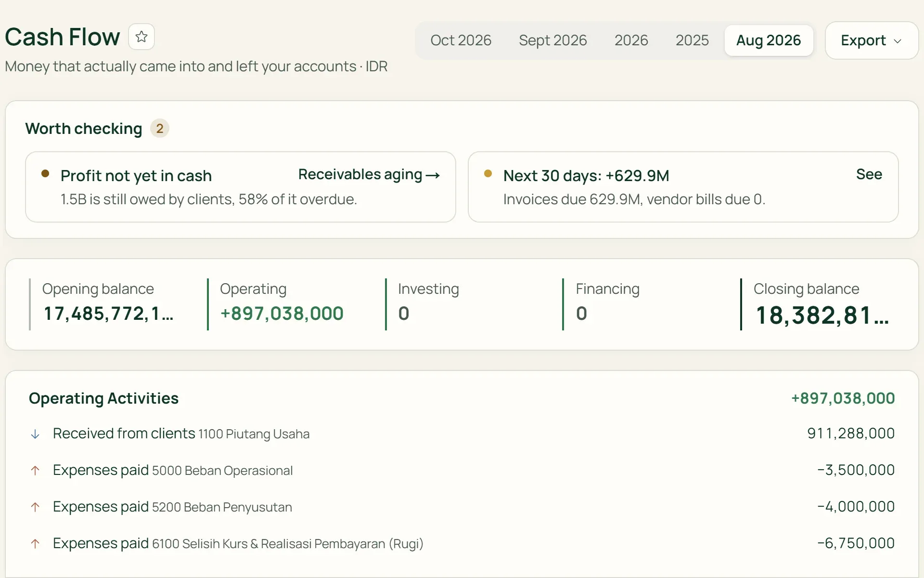Click the Operating total +897,038,000 summary
Screen dimensions: 924x578
[282, 314]
